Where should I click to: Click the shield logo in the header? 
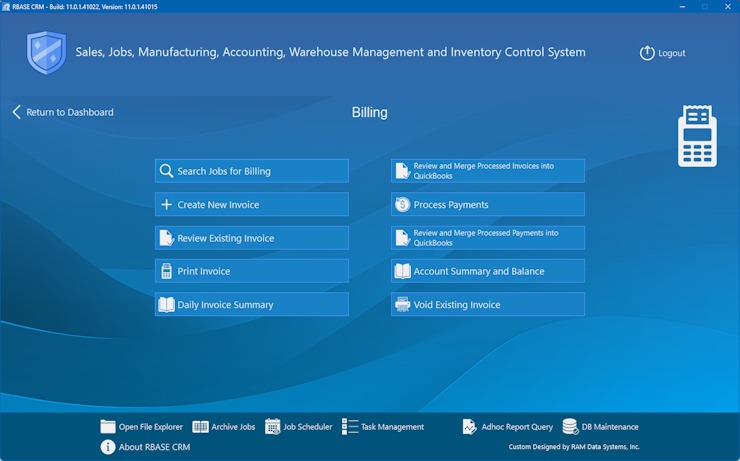(x=46, y=52)
